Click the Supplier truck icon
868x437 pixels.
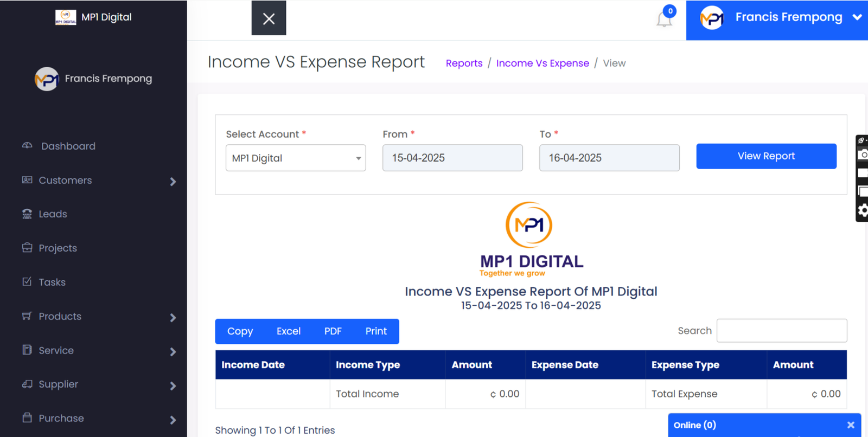(x=27, y=384)
